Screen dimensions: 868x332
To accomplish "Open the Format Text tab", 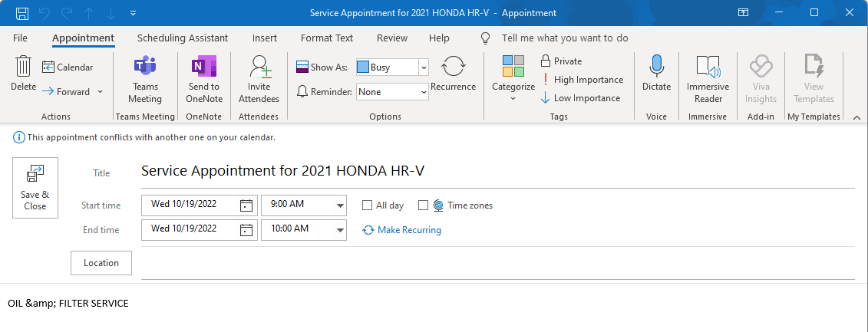I will 327,38.
